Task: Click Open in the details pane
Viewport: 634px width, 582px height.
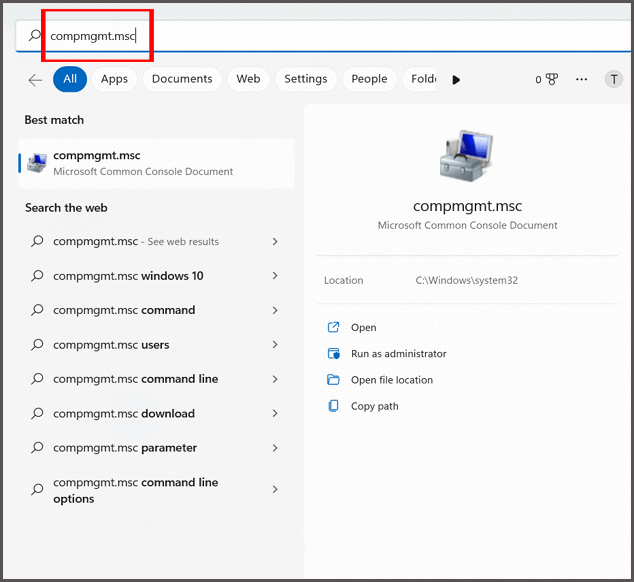Action: (363, 328)
